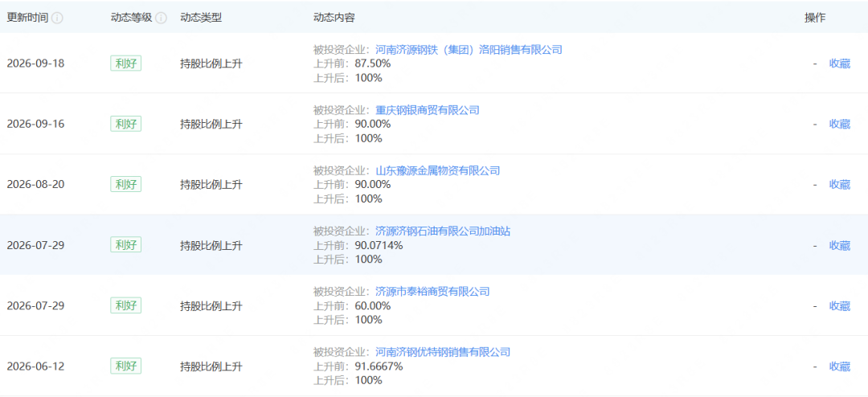Click 上升前 value 90.0714%
The width and height of the screenshot is (868, 397).
tap(379, 245)
